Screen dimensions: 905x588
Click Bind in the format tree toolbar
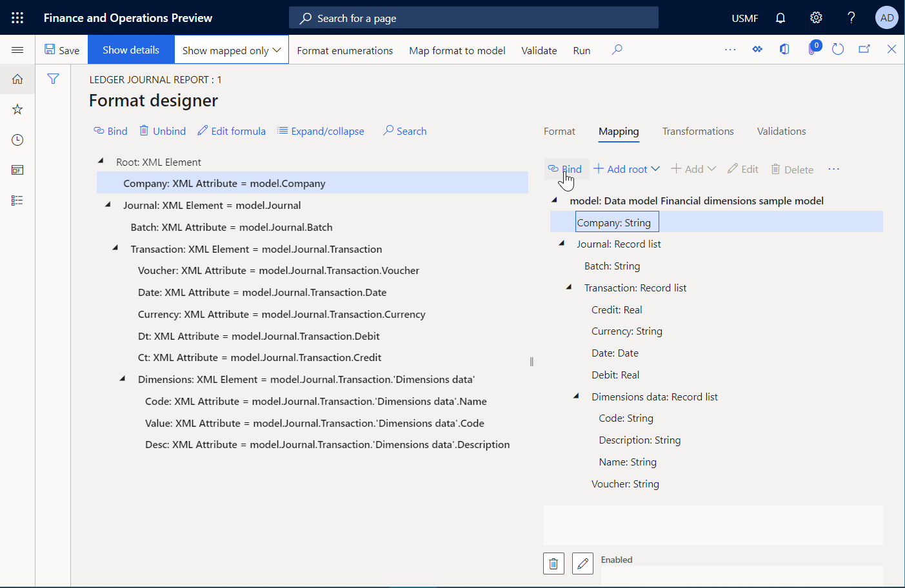coord(111,131)
